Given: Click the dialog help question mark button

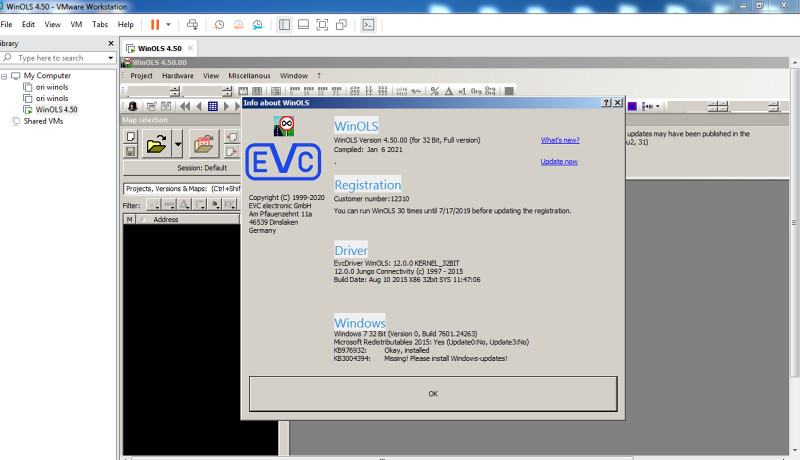Looking at the screenshot, I should point(606,103).
